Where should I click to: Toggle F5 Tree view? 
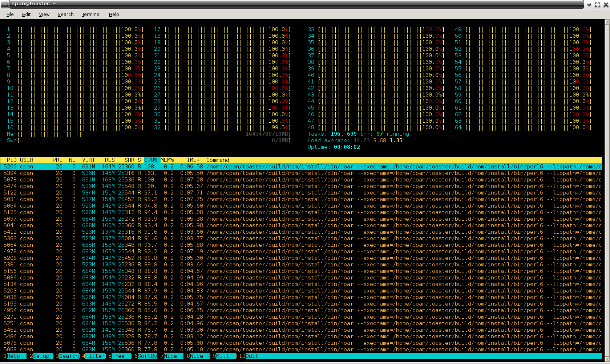point(118,356)
